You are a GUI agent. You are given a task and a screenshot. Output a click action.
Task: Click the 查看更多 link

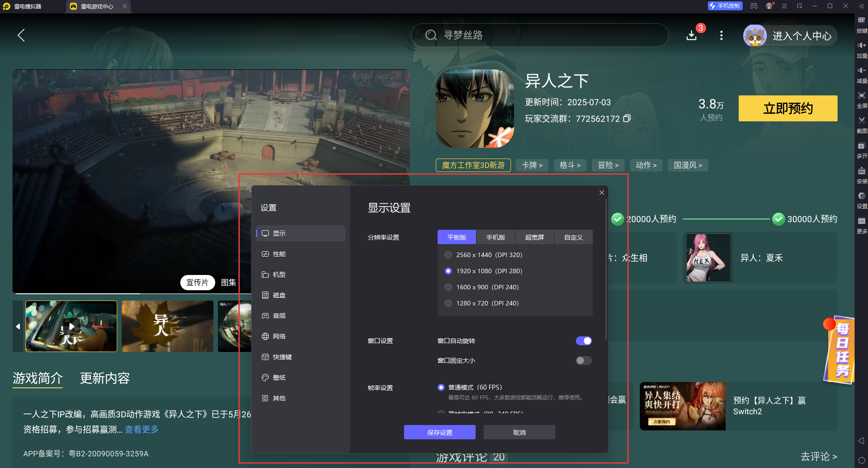142,429
